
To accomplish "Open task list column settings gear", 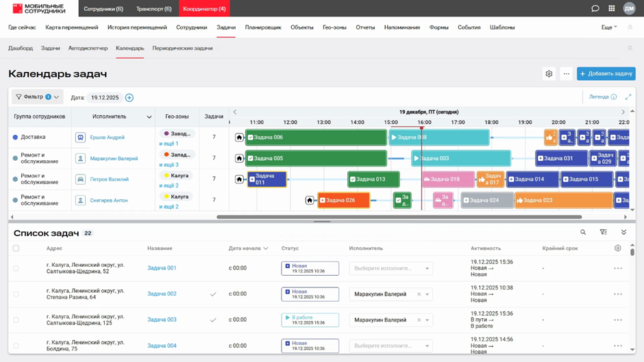I will 618,248.
